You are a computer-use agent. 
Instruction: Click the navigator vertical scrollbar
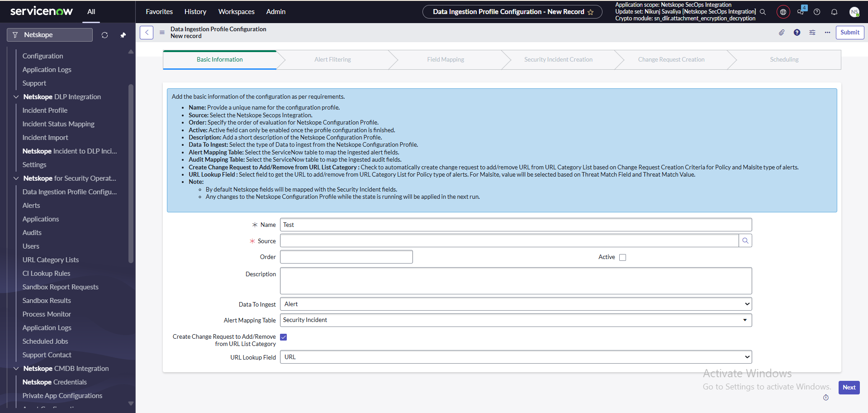[x=131, y=173]
